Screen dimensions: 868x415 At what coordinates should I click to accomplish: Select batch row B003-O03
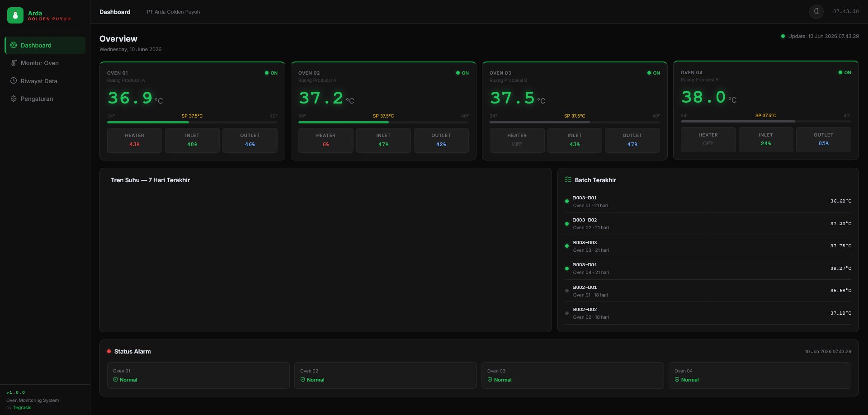(x=708, y=246)
